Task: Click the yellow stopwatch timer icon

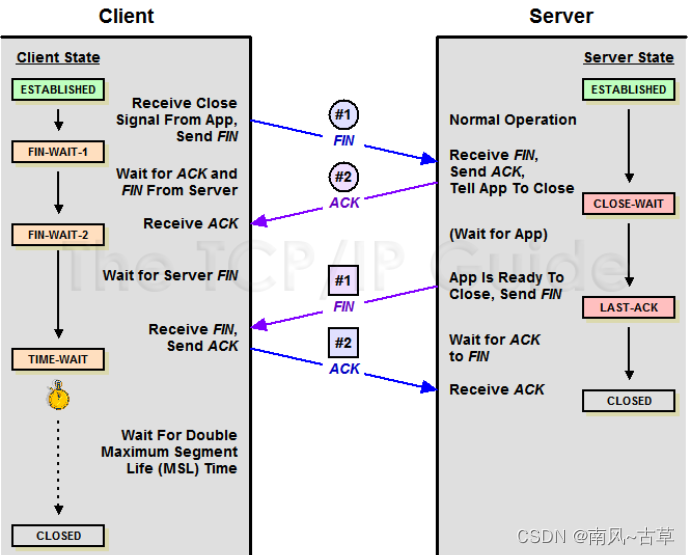Action: [x=58, y=395]
